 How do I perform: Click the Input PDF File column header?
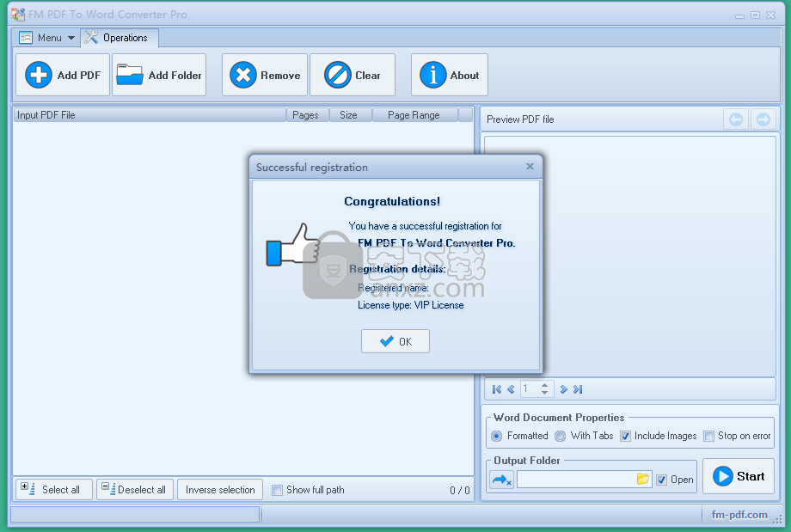click(150, 115)
